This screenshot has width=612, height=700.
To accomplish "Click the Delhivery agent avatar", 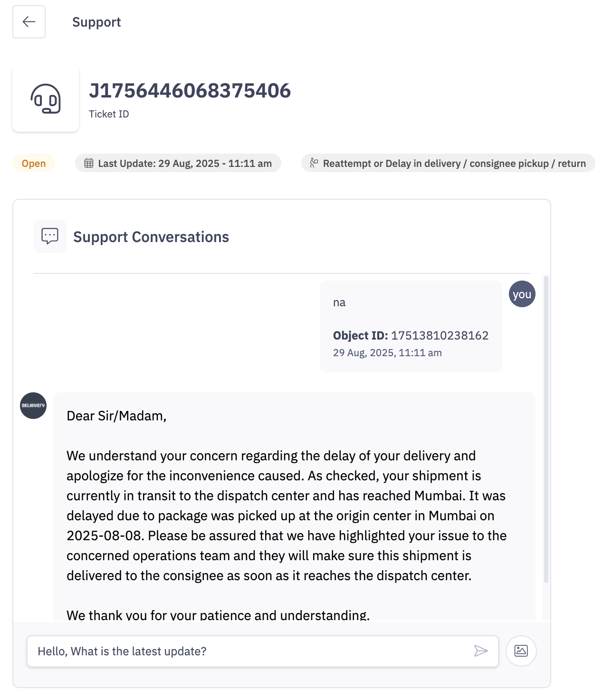I will 33,406.
